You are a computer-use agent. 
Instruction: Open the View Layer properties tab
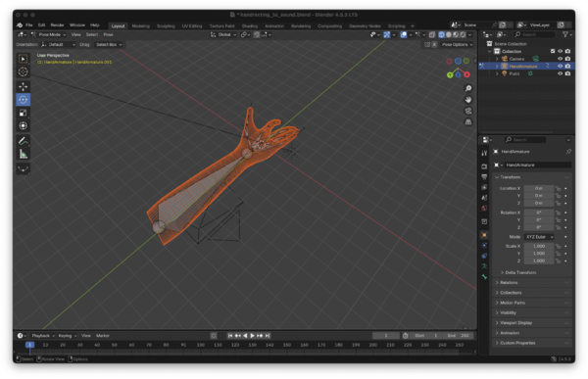click(x=484, y=187)
